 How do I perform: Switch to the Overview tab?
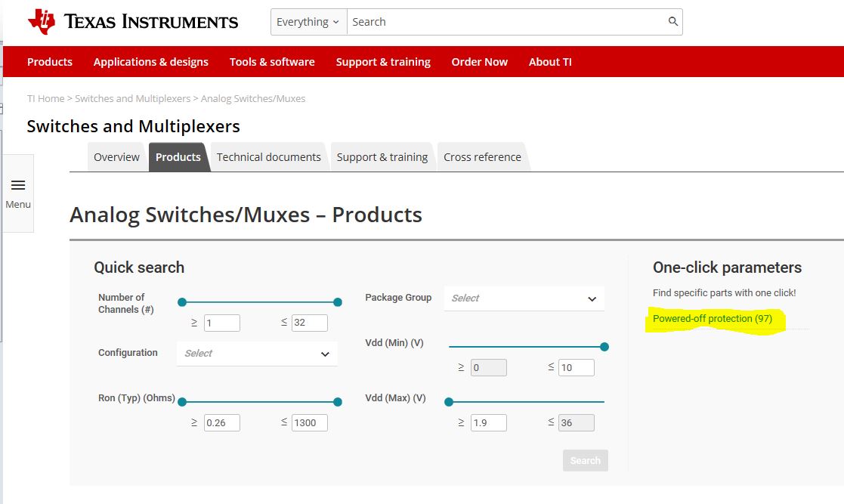(x=116, y=157)
